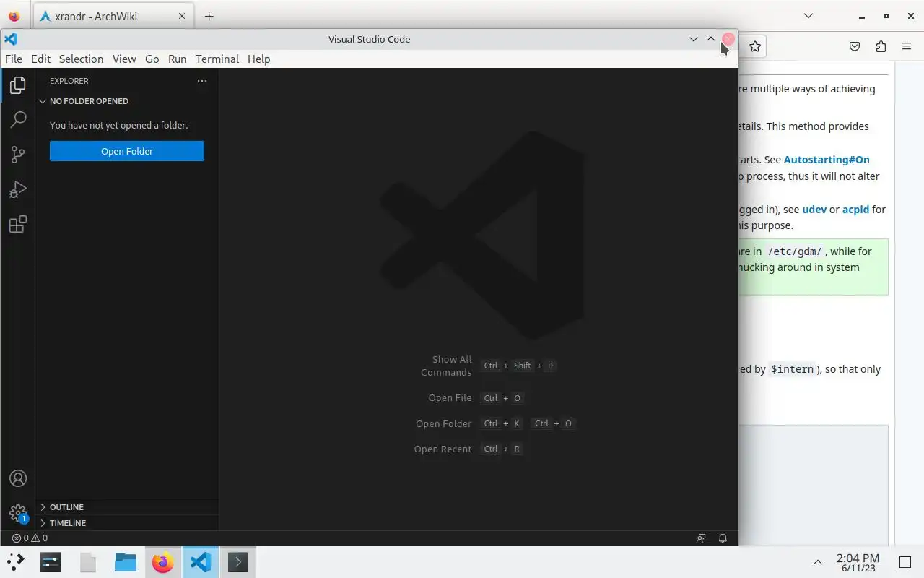The image size is (924, 578).
Task: Open the terminal from the taskbar
Action: [238, 561]
